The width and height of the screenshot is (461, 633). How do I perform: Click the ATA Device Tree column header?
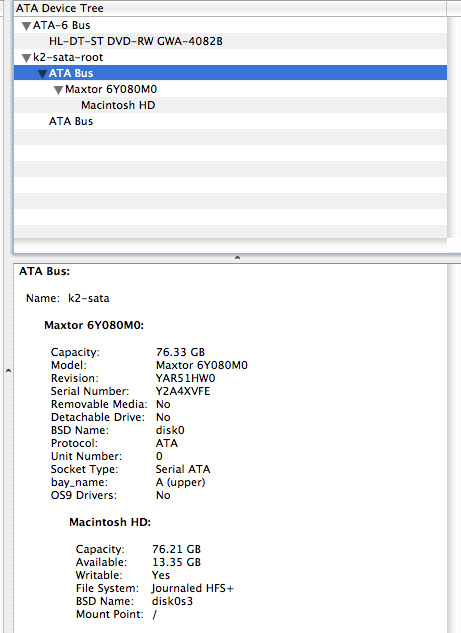tap(230, 8)
